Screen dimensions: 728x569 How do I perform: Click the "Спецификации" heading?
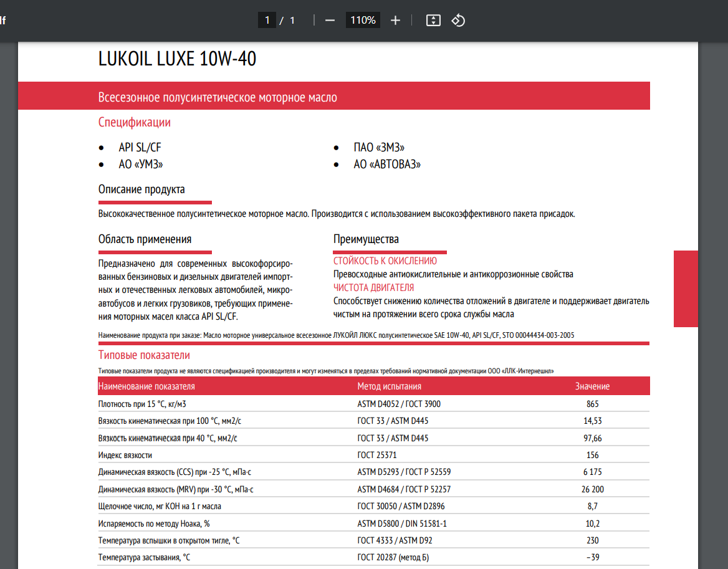point(134,123)
